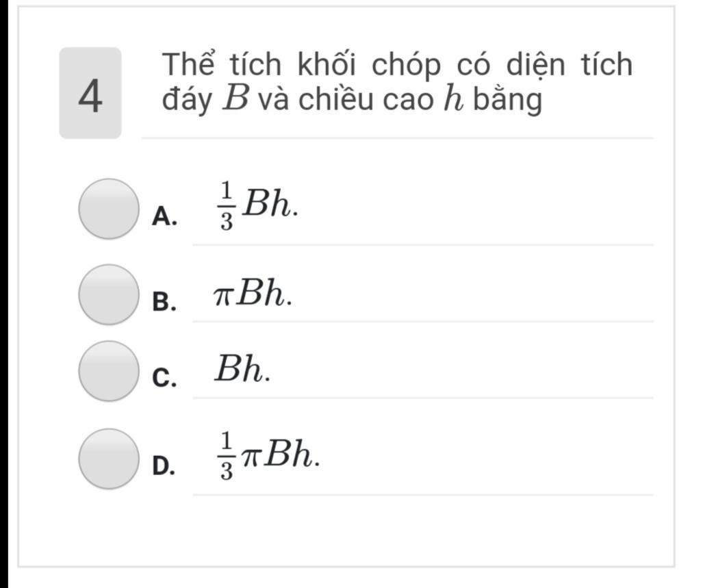Click the question number 4 badge
This screenshot has height=588, width=701.
(x=90, y=93)
